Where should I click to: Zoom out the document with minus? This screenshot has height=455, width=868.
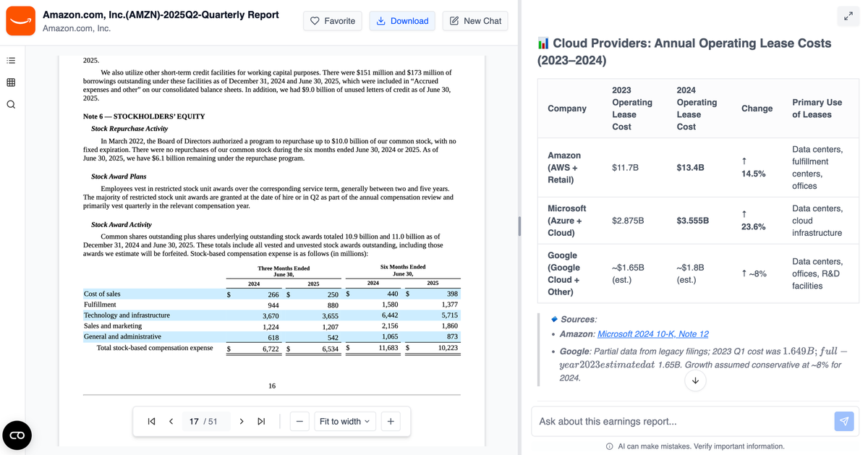click(x=301, y=422)
